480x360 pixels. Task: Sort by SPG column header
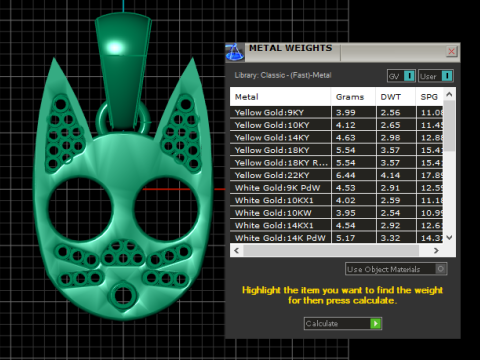tap(430, 97)
